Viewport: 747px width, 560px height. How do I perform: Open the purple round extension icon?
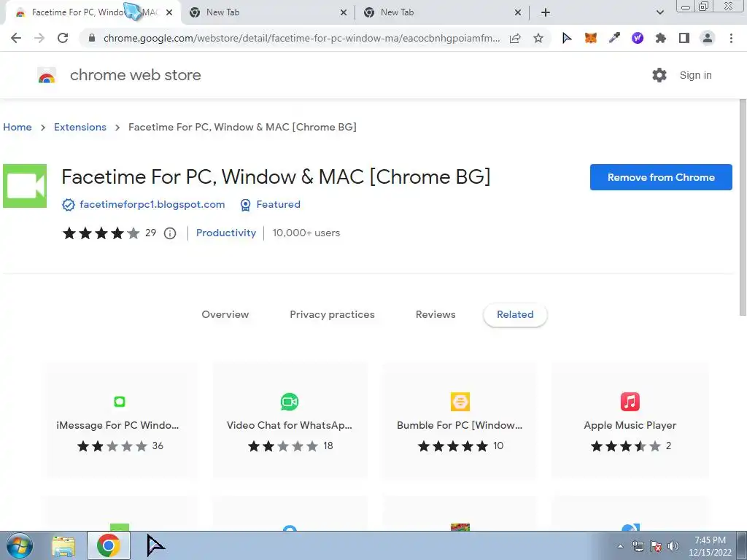pyautogui.click(x=638, y=38)
